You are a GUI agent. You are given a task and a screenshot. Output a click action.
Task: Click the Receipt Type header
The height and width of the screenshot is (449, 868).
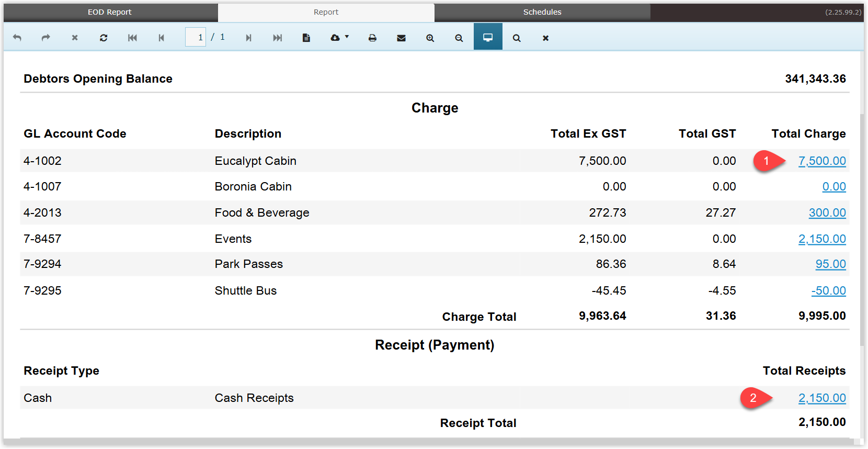click(x=61, y=371)
